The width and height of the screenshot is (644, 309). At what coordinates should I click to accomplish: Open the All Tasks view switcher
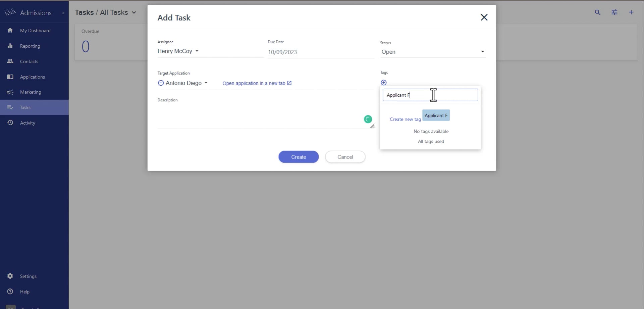134,12
